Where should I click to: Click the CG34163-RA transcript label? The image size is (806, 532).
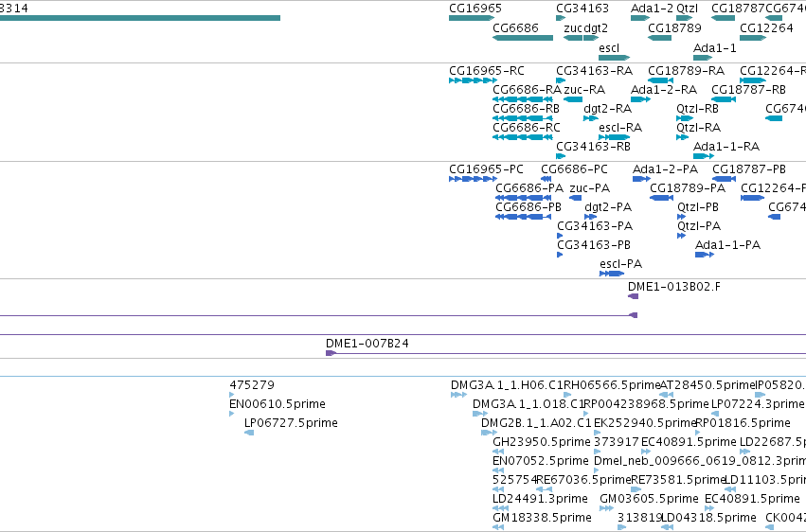(594, 71)
